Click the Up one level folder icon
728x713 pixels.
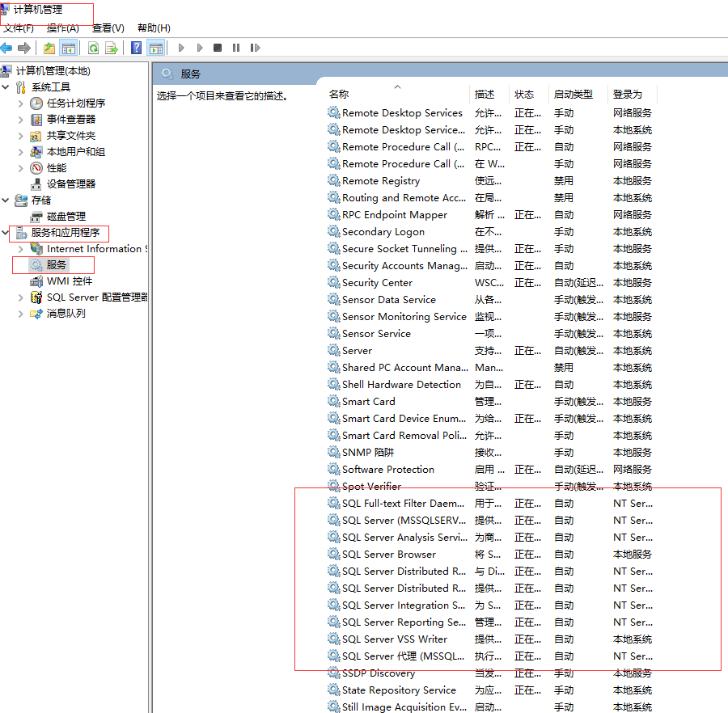tap(49, 48)
